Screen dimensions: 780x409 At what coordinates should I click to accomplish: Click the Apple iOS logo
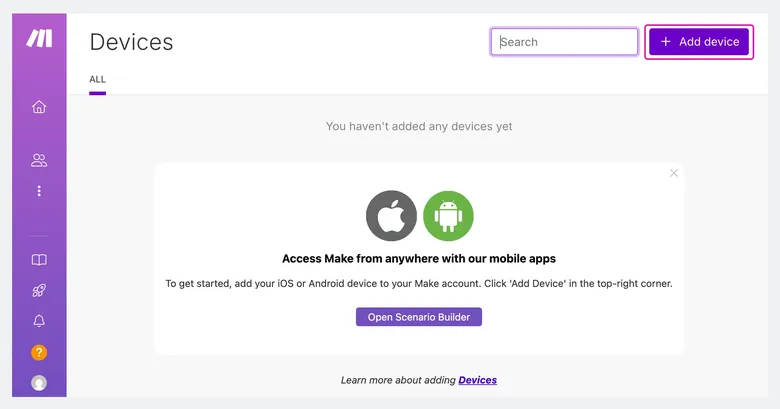(391, 216)
